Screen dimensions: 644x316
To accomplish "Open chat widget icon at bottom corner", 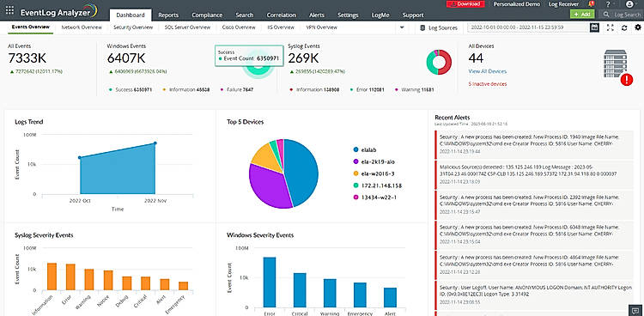I will (x=635, y=309).
